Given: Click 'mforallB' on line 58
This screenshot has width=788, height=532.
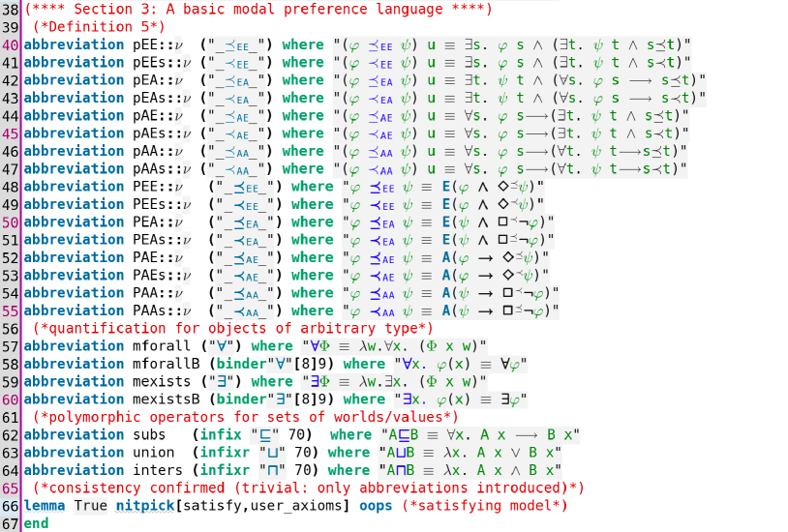Looking at the screenshot, I should (166, 364).
